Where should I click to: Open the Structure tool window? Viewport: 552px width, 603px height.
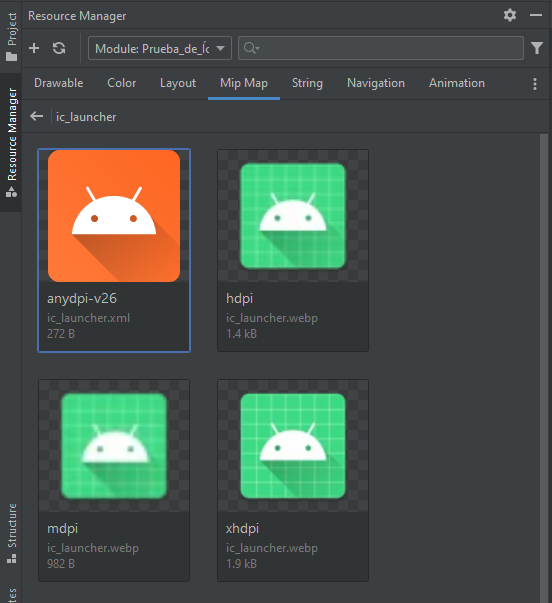point(12,534)
